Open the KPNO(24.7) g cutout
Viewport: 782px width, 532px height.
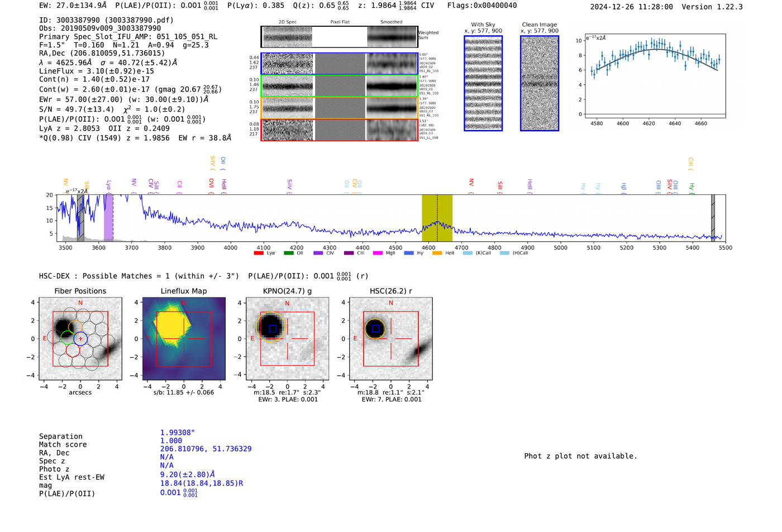click(287, 338)
